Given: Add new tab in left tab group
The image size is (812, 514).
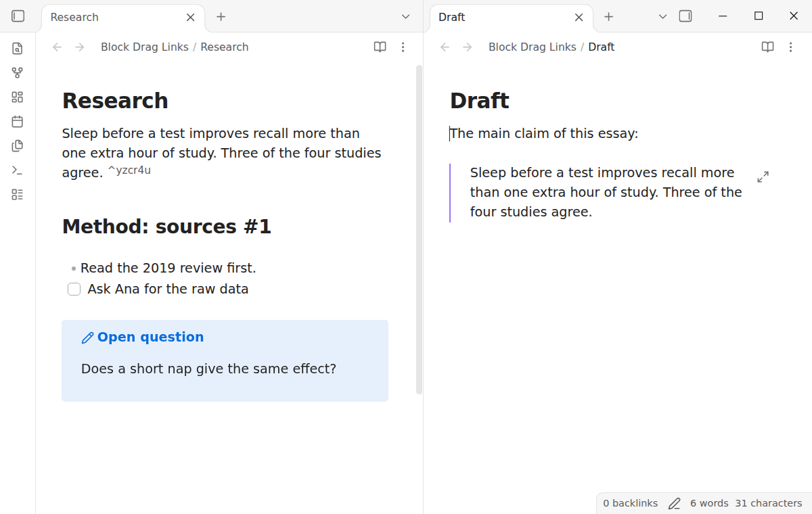Looking at the screenshot, I should 221,17.
